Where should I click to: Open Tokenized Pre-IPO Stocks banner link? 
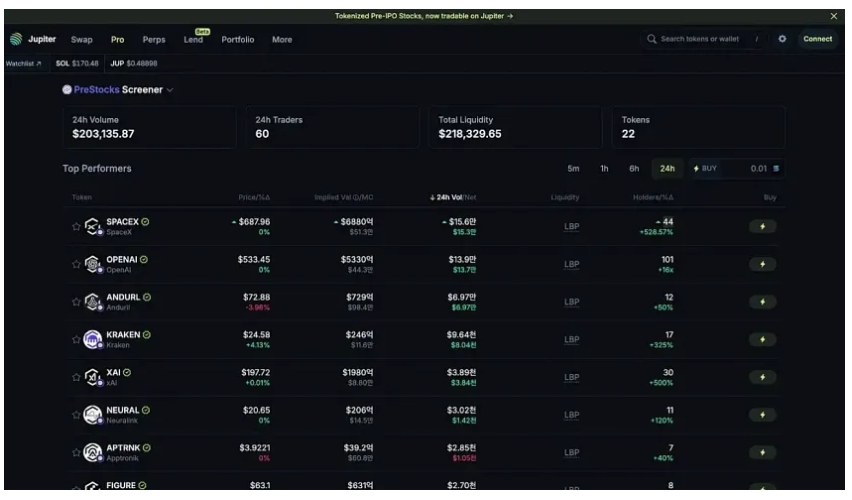424,16
